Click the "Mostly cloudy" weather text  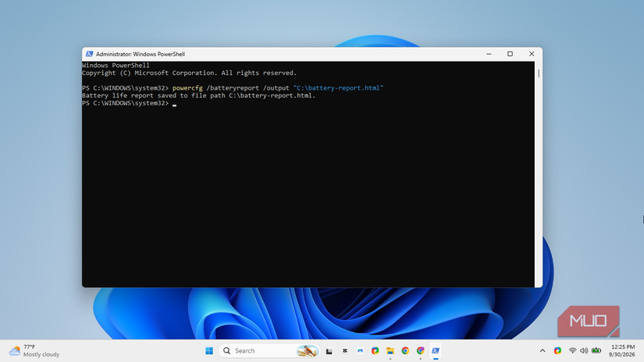[x=41, y=355]
